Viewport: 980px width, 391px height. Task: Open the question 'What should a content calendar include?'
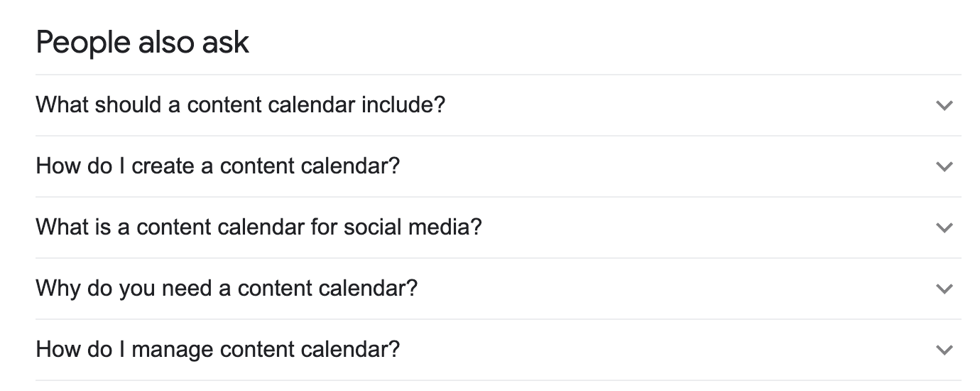pyautogui.click(x=240, y=105)
